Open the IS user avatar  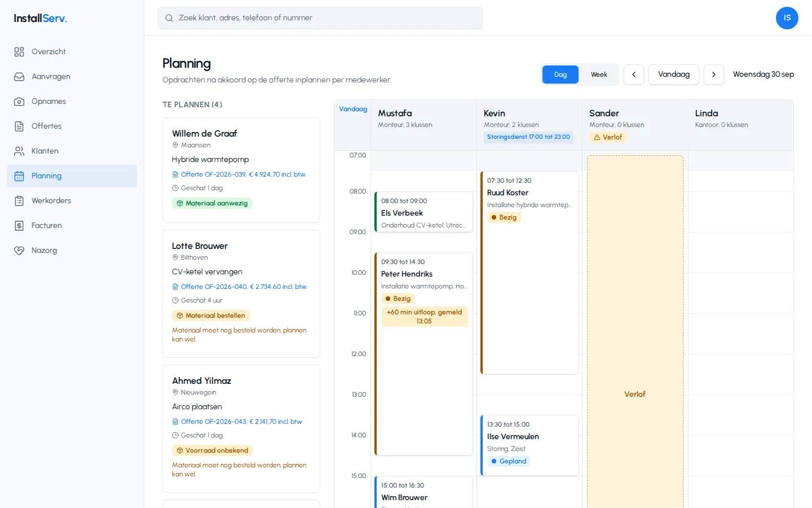[x=787, y=18]
